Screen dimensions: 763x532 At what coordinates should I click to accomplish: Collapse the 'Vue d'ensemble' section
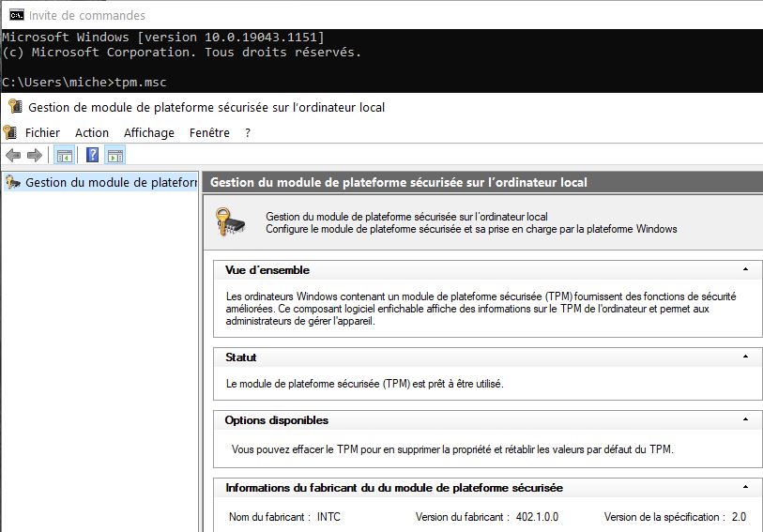pos(745,269)
